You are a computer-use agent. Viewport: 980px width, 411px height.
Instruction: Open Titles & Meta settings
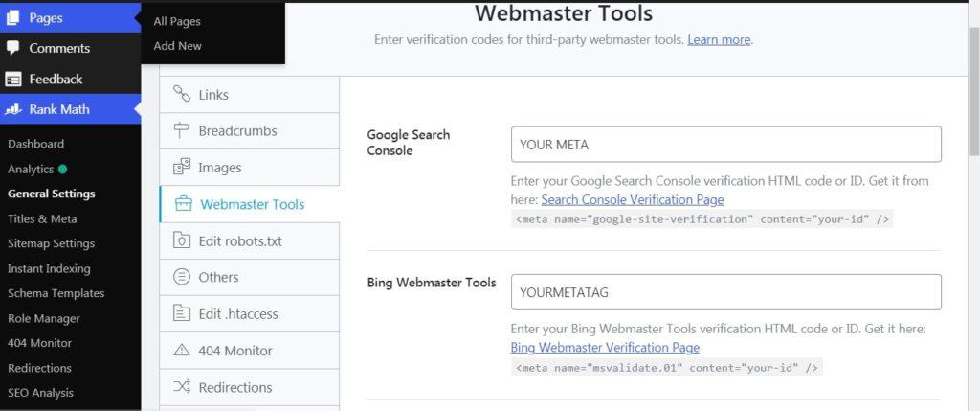[x=42, y=219]
